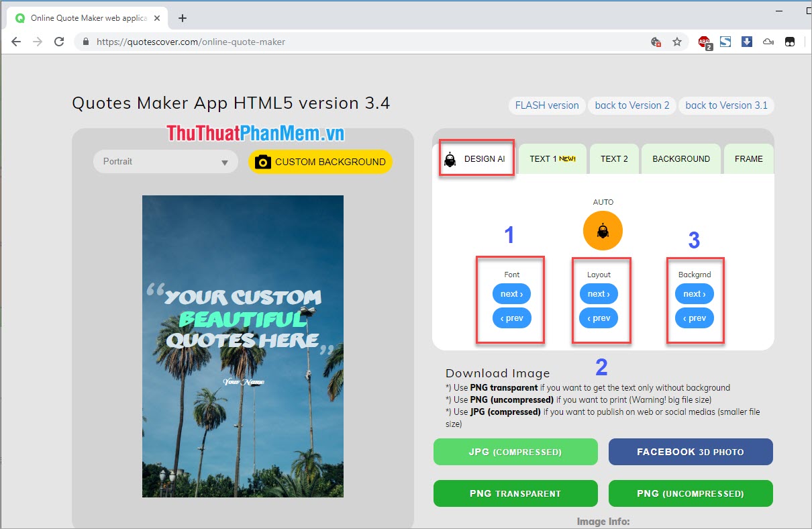812x529 pixels.
Task: Click the S-shaped extension icon
Action: click(725, 42)
